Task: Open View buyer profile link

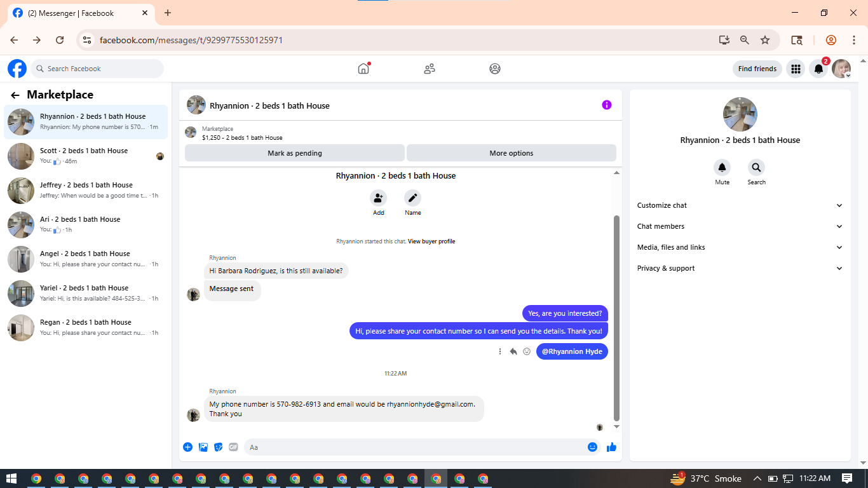Action: pyautogui.click(x=431, y=241)
